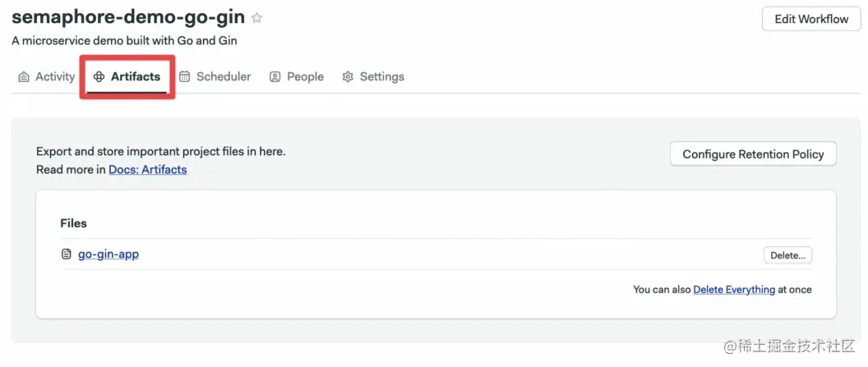This screenshot has height=367, width=868.
Task: Click the file icon beside go-gin-app
Action: [67, 255]
